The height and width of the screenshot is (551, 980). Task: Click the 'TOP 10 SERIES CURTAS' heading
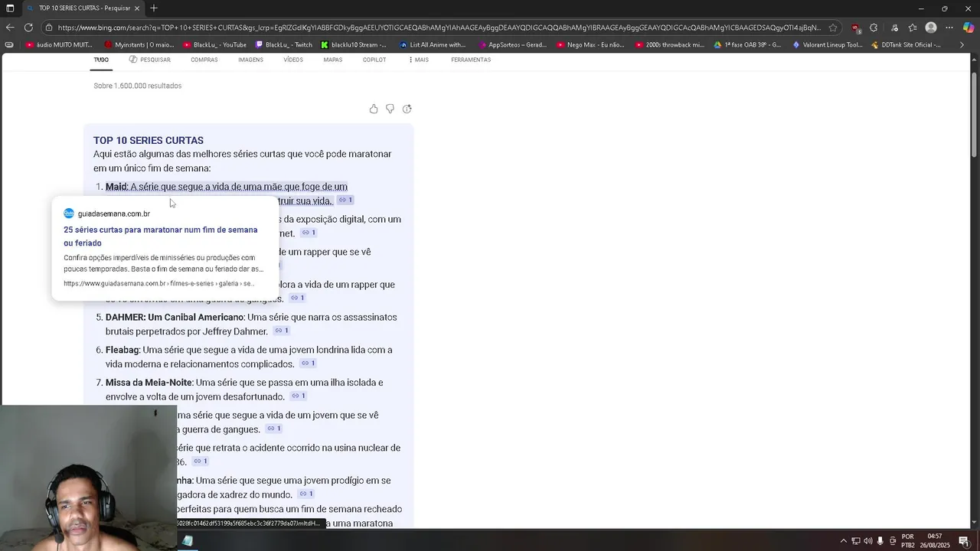(149, 140)
